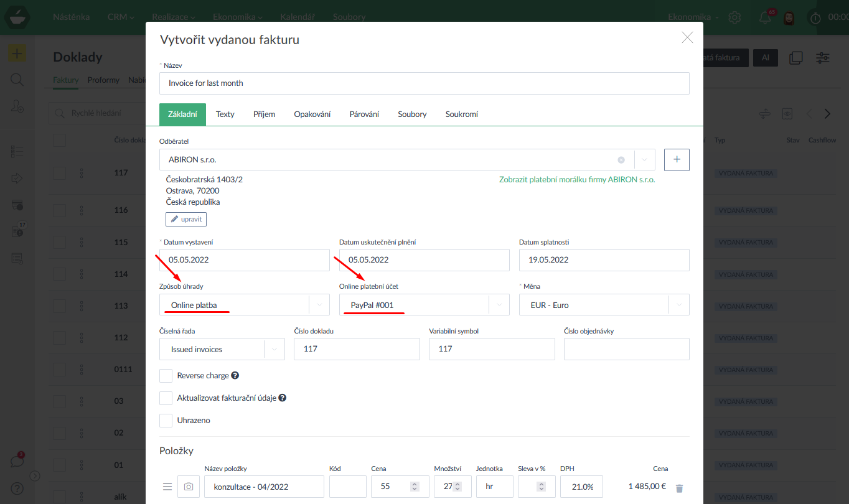Open the Online platební účet dropdown
This screenshot has width=849, height=504.
[499, 305]
